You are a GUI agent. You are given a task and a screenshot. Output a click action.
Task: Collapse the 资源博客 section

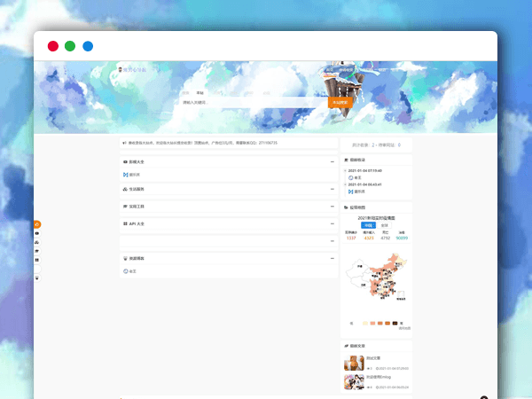click(x=332, y=258)
